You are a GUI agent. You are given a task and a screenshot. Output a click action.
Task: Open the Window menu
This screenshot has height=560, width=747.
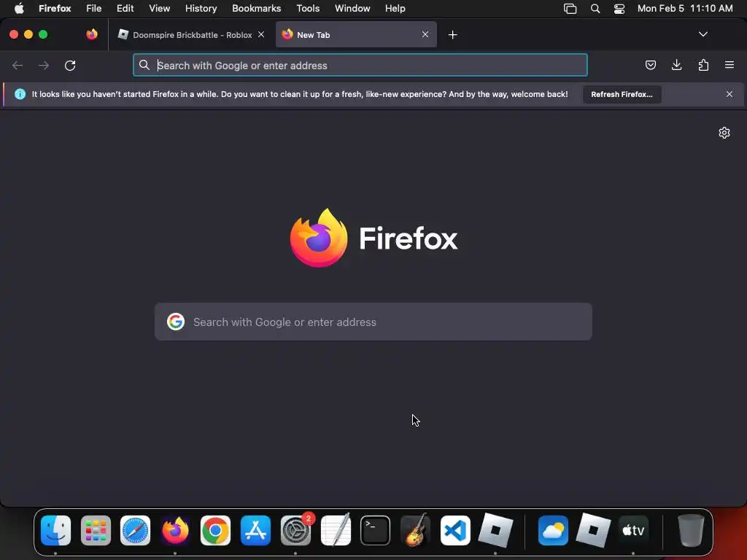352,9
